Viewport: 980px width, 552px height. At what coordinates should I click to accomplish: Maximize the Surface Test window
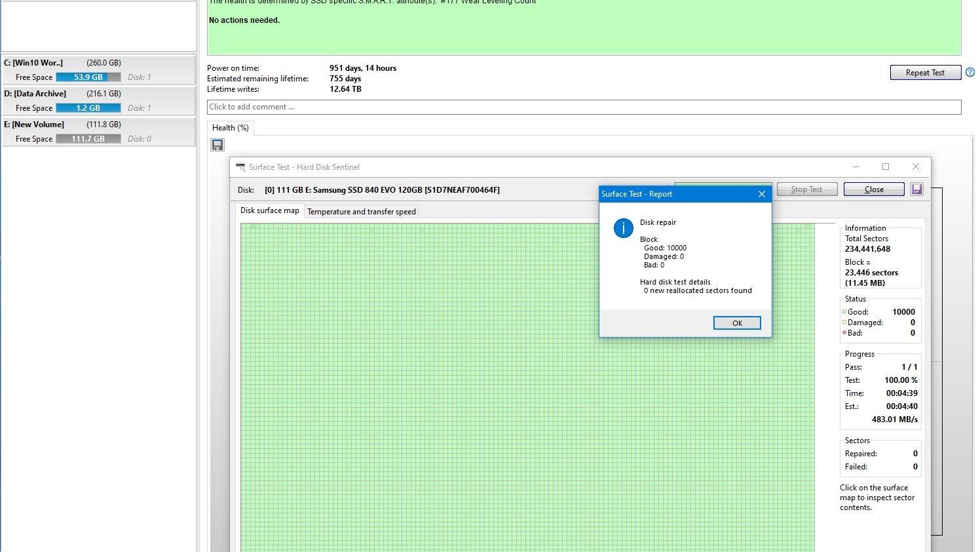[886, 167]
